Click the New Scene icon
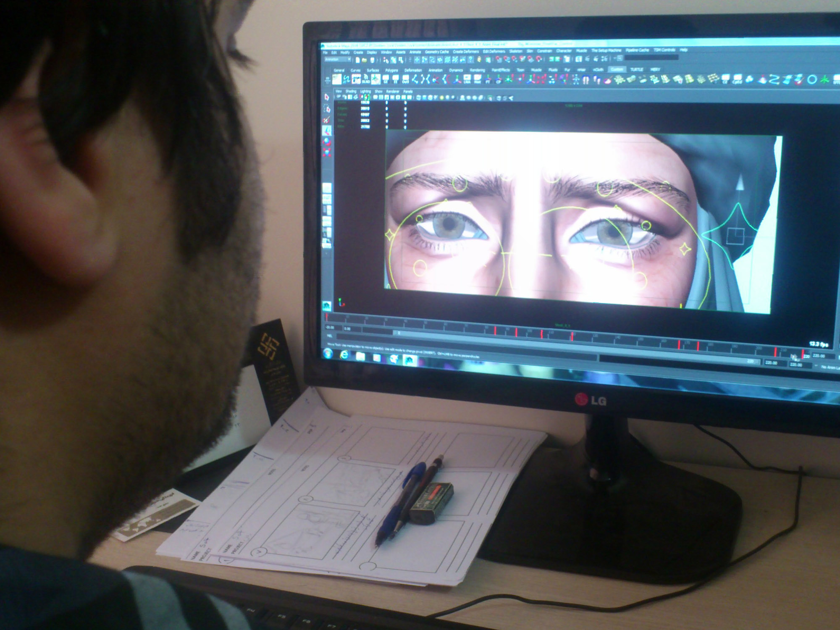 (357, 60)
